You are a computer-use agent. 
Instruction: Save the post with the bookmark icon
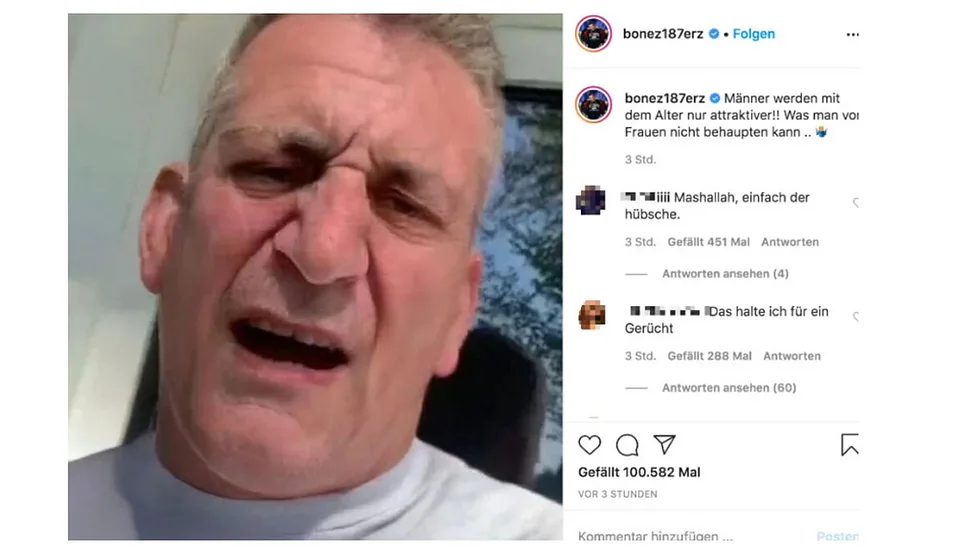(849, 445)
